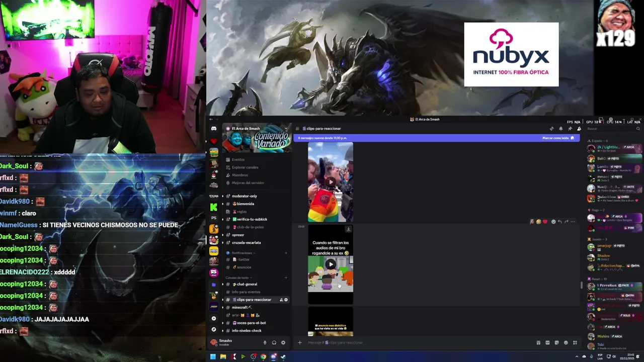Open add reaction smiley on message
The width and height of the screenshot is (644, 362).
(553, 222)
